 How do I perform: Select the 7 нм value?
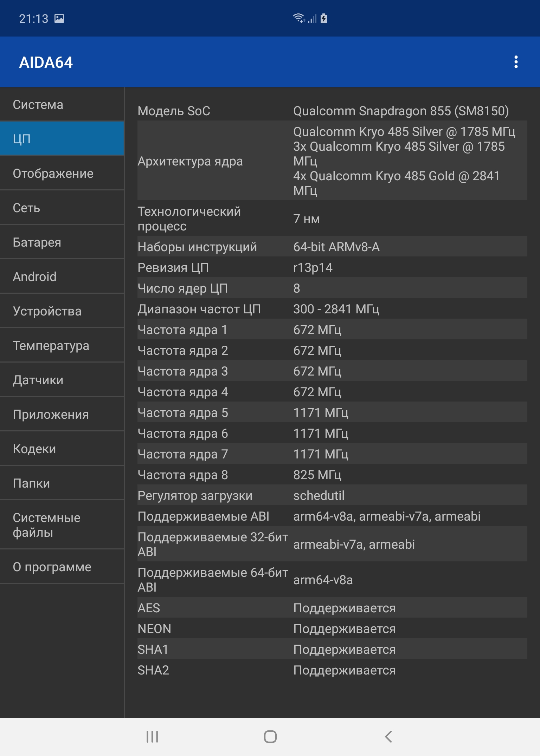pyautogui.click(x=307, y=219)
